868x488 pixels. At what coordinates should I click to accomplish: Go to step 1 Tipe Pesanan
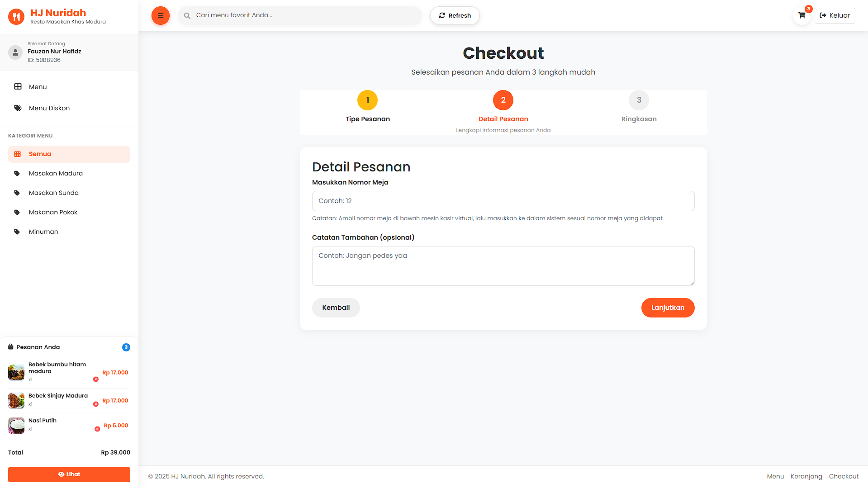pos(367,100)
